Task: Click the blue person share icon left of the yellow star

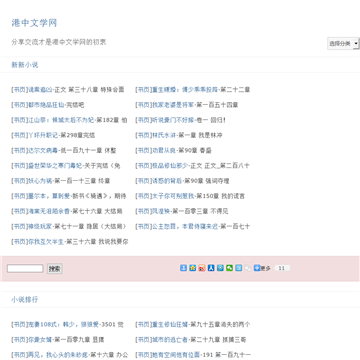Action: (x=183, y=268)
